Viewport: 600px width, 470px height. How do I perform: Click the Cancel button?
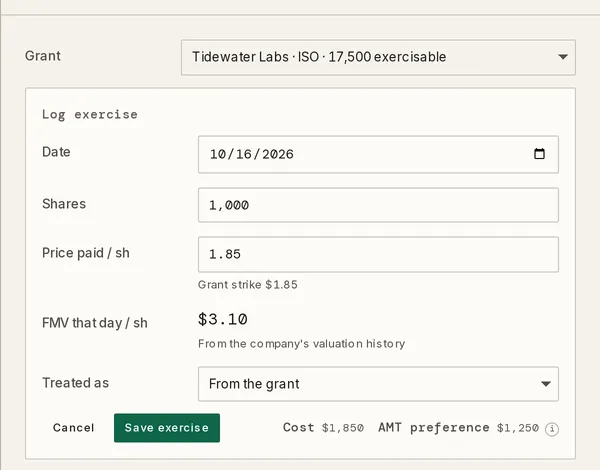73,428
